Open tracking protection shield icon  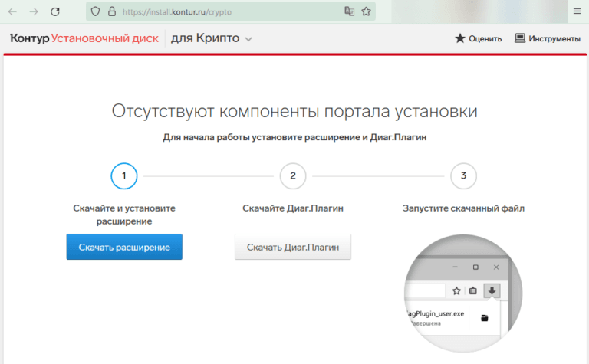pos(95,11)
